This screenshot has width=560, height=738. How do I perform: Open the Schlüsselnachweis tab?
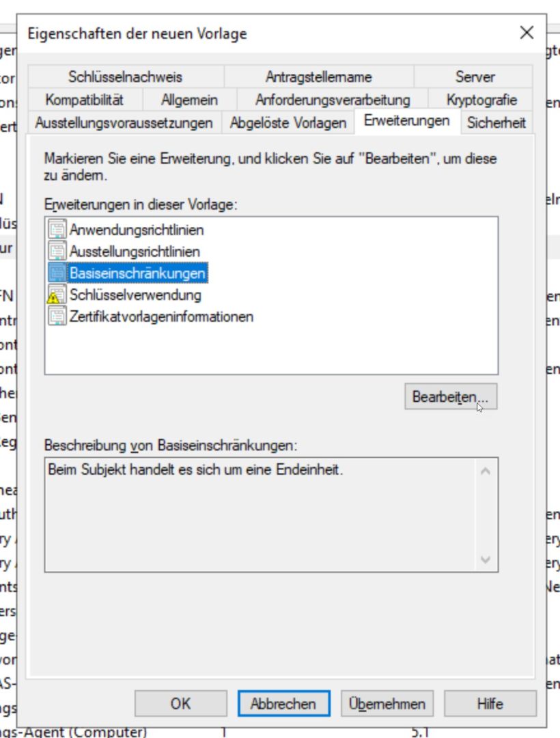126,77
